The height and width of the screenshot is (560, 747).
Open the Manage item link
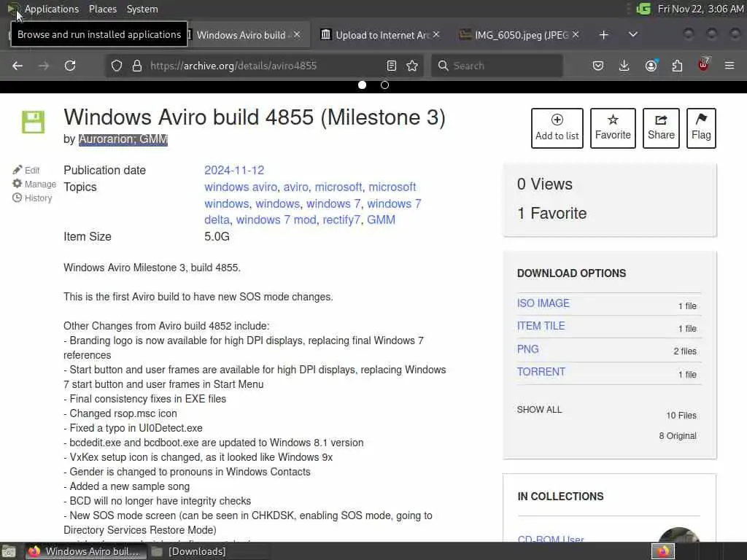(x=34, y=184)
